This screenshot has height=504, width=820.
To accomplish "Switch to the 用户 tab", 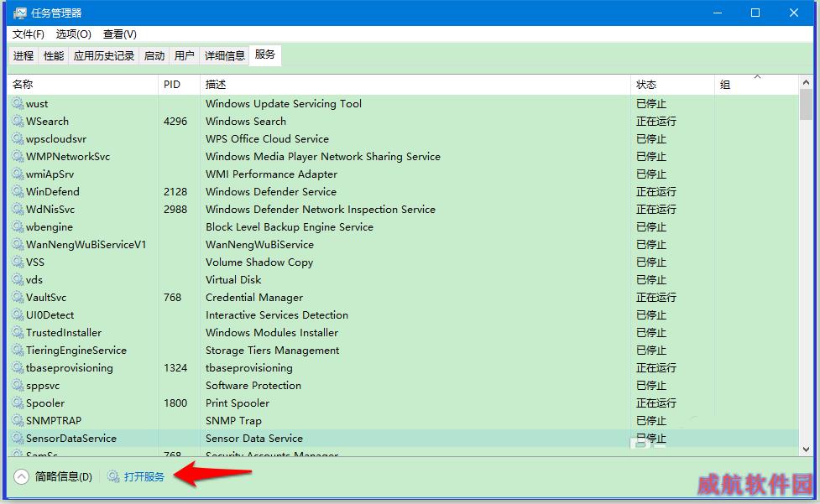I will (x=184, y=55).
